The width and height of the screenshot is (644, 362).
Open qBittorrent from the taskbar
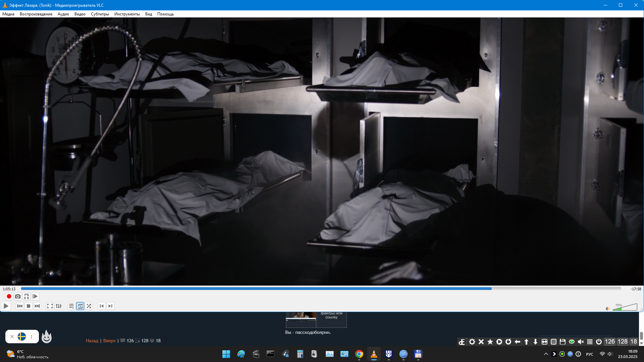(404, 354)
